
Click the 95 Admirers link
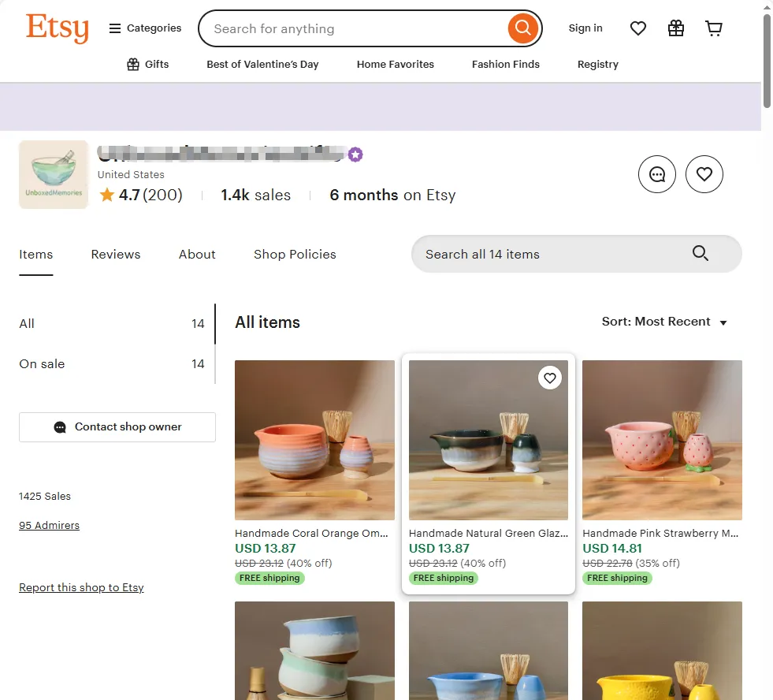coord(49,526)
